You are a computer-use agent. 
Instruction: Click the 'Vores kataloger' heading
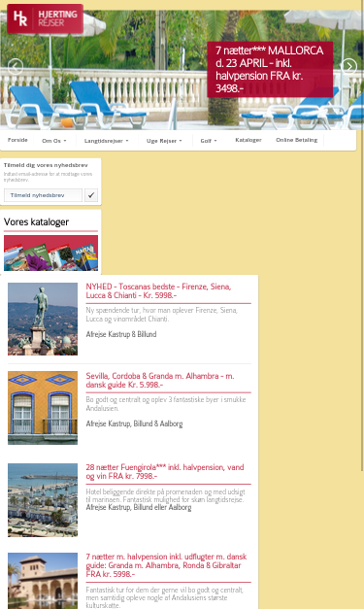[x=36, y=221]
